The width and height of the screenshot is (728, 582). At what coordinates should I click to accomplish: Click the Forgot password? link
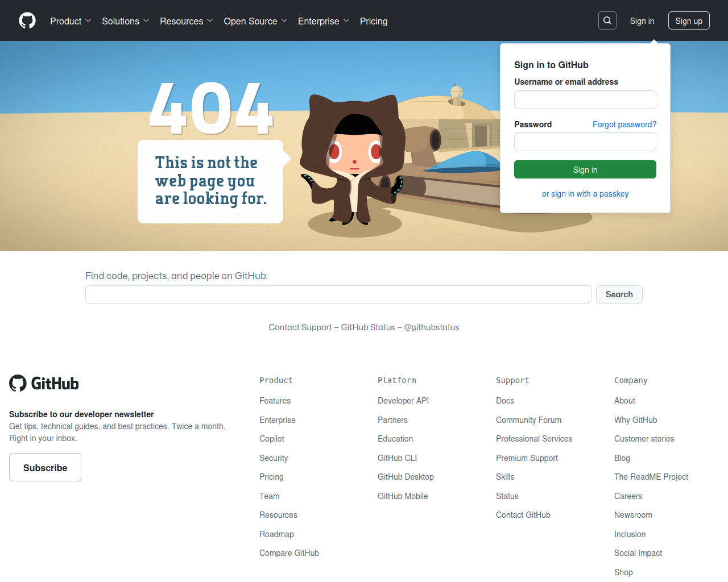(x=624, y=124)
